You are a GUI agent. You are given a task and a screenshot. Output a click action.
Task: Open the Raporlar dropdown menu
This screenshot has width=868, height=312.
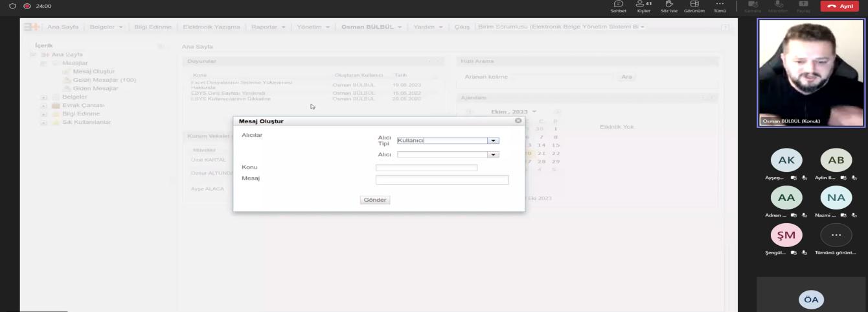click(268, 27)
